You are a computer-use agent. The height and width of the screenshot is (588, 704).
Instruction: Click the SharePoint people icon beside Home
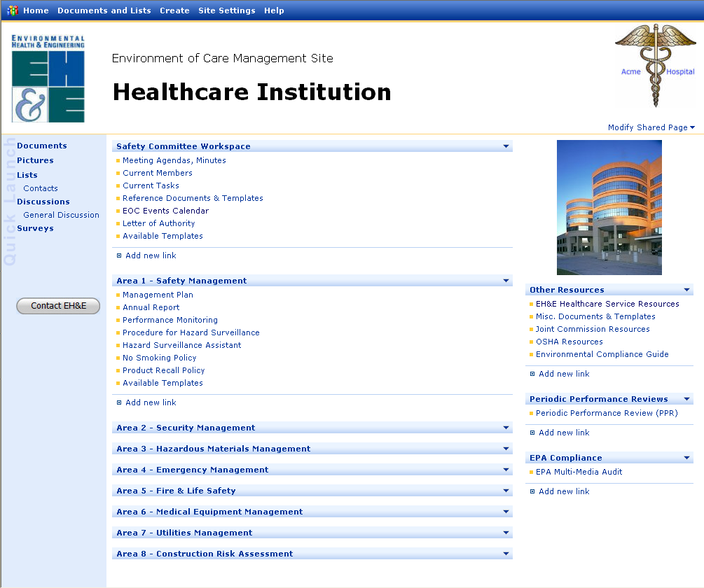(x=13, y=10)
